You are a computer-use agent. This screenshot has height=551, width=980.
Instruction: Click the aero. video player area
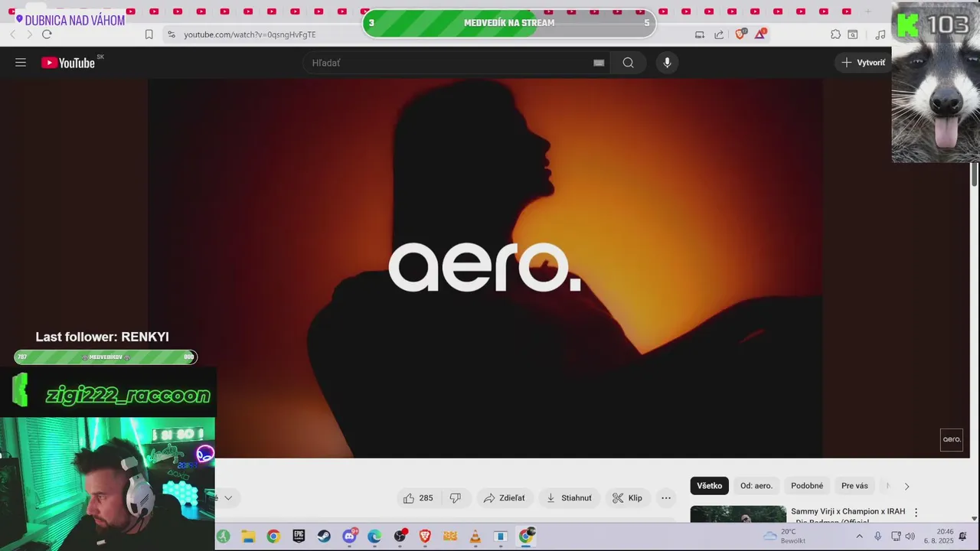(x=485, y=268)
